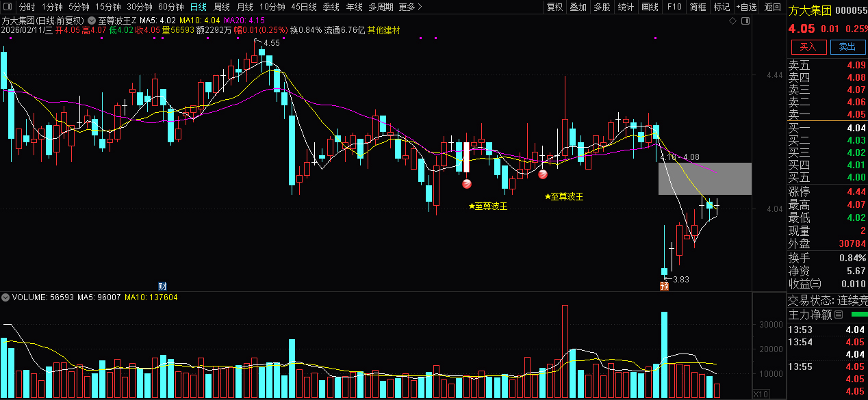The image size is (868, 400).
Task: Click the MA20: 4.15 indicator text
Action: pyautogui.click(x=244, y=21)
